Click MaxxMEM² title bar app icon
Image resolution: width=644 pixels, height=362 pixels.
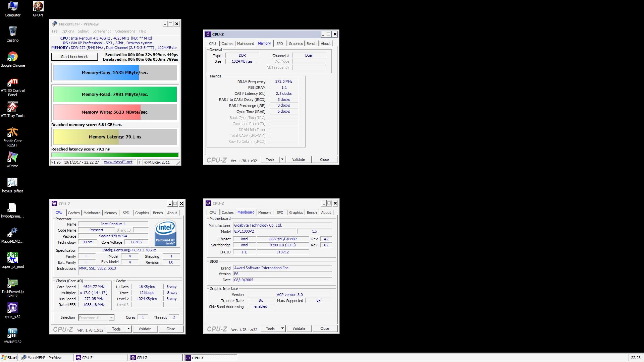pyautogui.click(x=54, y=24)
